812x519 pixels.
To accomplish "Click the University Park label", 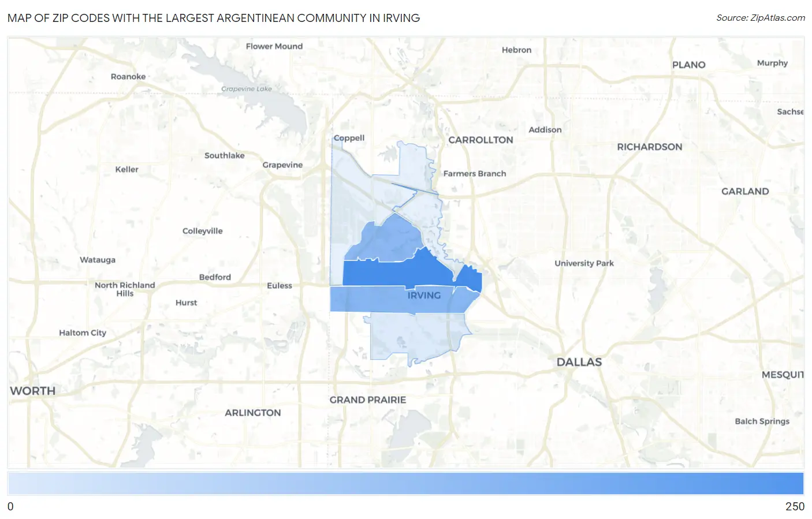I will [584, 263].
